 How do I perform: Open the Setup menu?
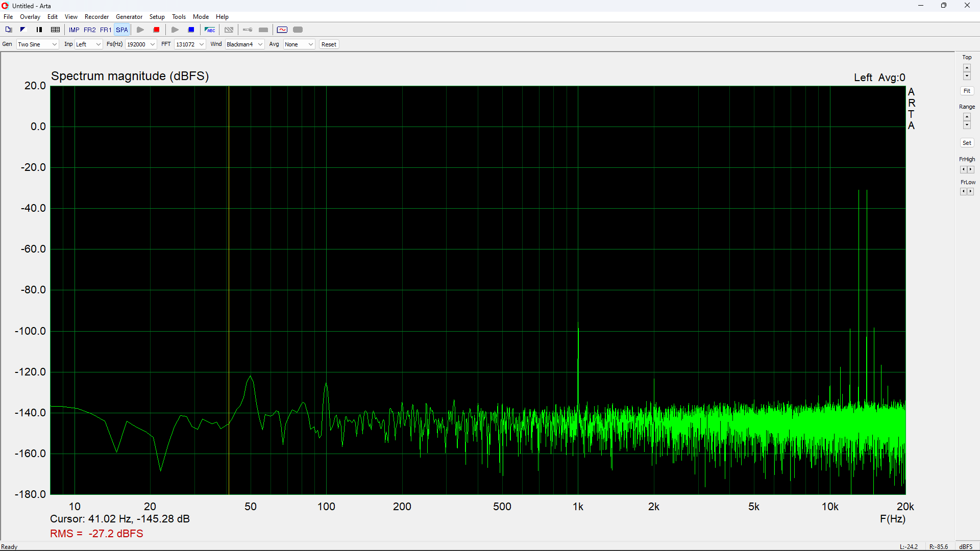pos(157,17)
